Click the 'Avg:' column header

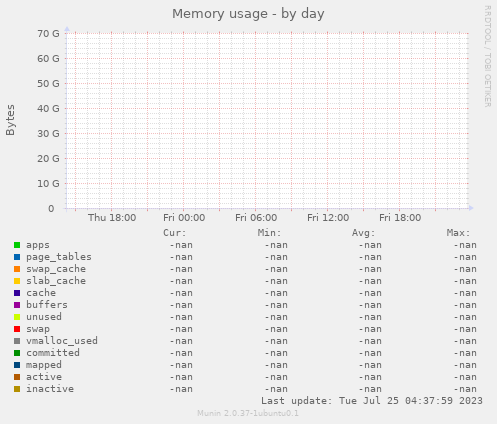[x=364, y=233]
